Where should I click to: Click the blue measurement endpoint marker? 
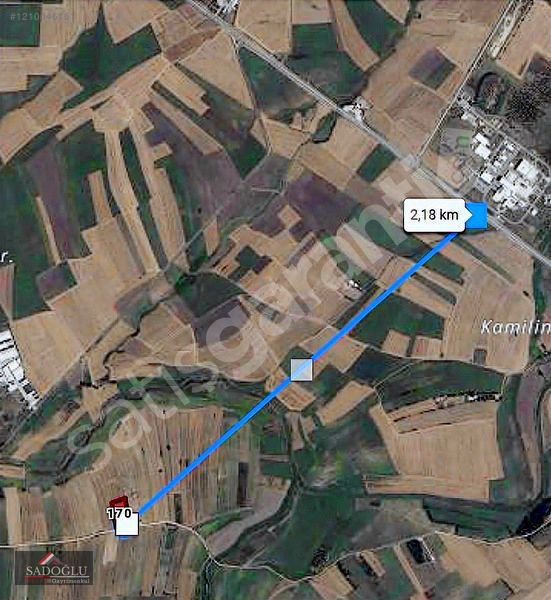click(x=476, y=215)
